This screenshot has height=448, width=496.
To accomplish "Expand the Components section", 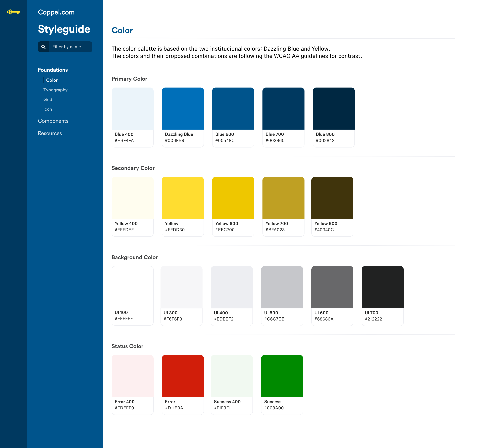I will tap(53, 121).
